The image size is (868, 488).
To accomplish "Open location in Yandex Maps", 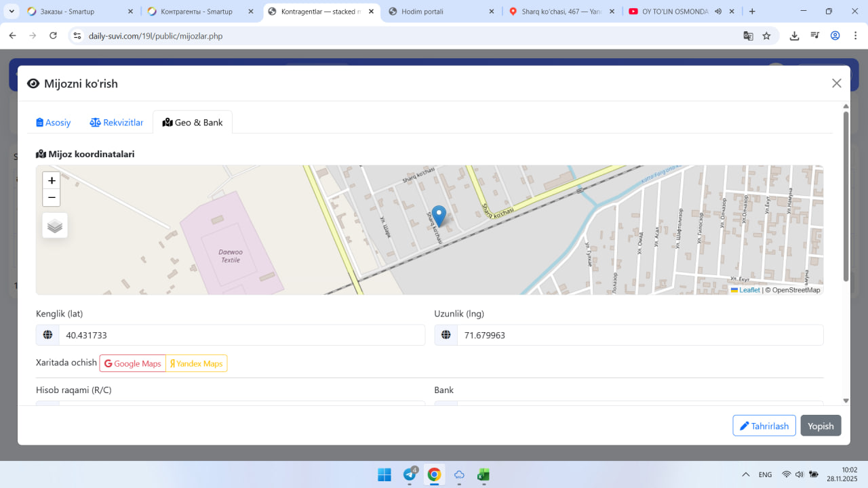I will pyautogui.click(x=197, y=363).
